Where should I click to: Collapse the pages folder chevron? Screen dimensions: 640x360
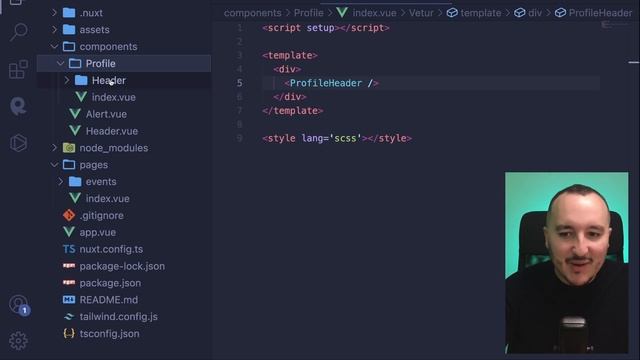pyautogui.click(x=54, y=164)
